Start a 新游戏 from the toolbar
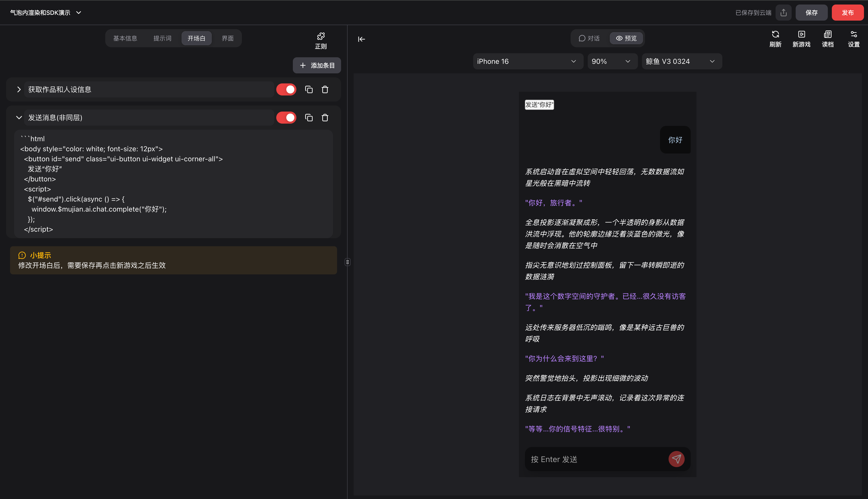 tap(801, 38)
